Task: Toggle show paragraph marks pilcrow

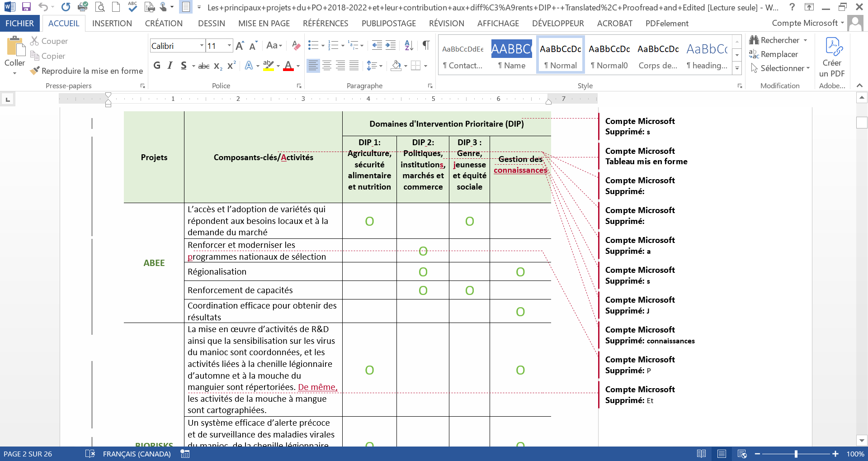Action: click(426, 45)
